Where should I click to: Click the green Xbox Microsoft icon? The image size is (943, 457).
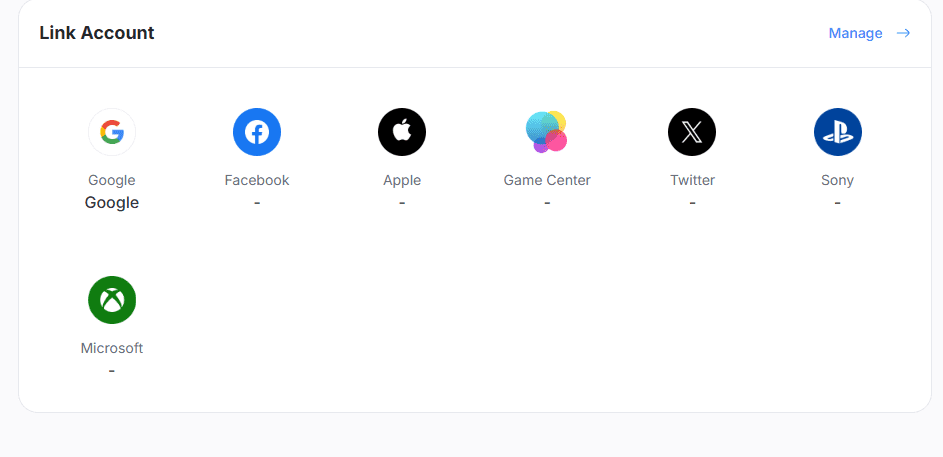tap(112, 300)
